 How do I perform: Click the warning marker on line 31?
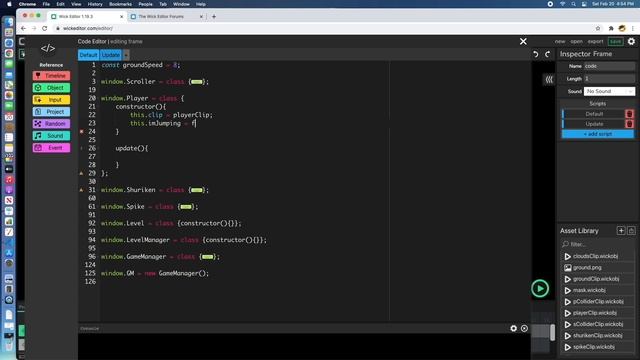coord(82,190)
